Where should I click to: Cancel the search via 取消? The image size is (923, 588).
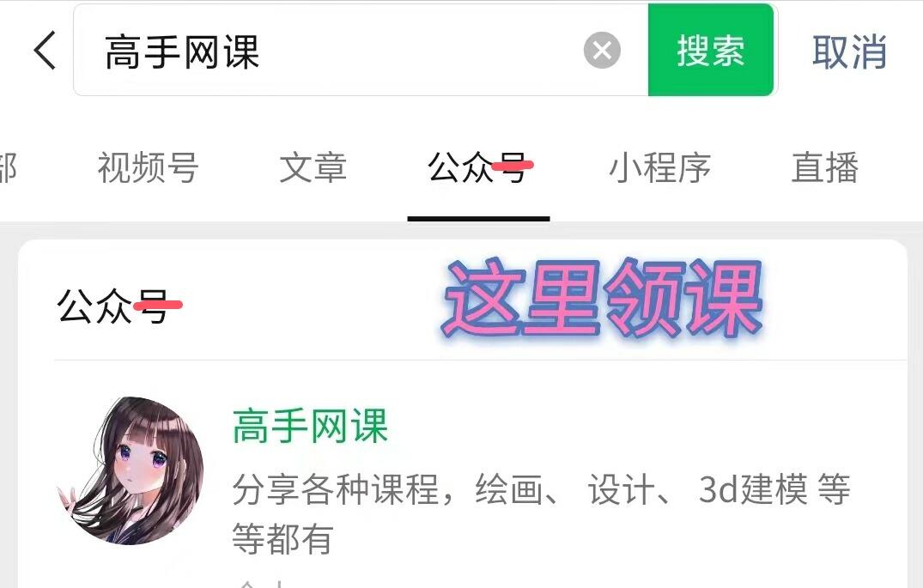coord(849,52)
